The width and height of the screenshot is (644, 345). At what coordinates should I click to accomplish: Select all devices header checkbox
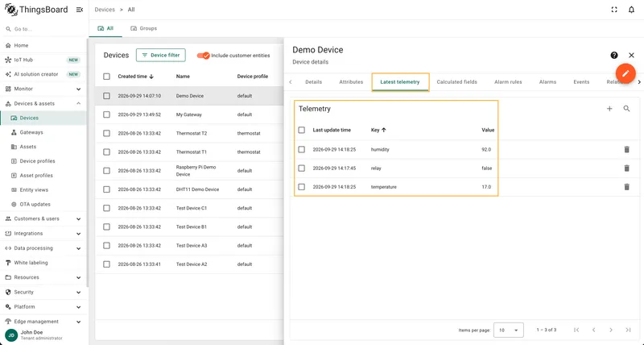pos(107,77)
